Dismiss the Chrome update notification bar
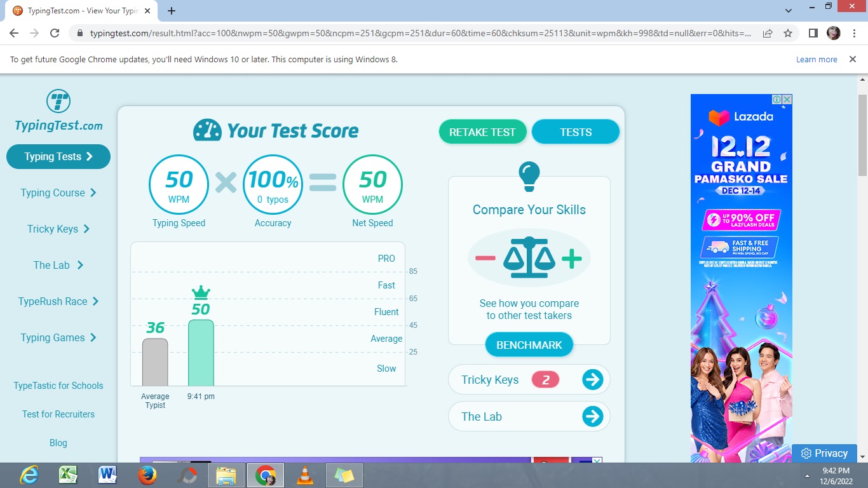 click(x=852, y=59)
